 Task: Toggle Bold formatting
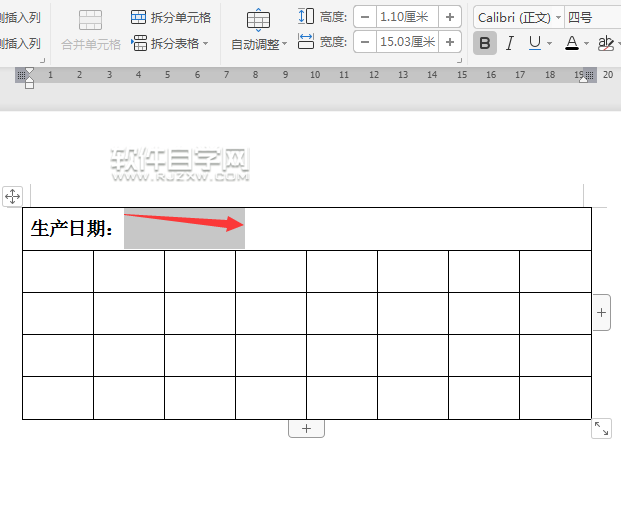coord(485,43)
